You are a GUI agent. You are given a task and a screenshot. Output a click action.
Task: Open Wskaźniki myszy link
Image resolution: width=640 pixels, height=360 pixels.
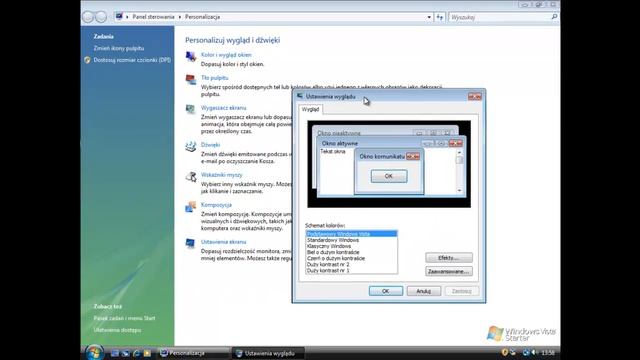pyautogui.click(x=222, y=175)
